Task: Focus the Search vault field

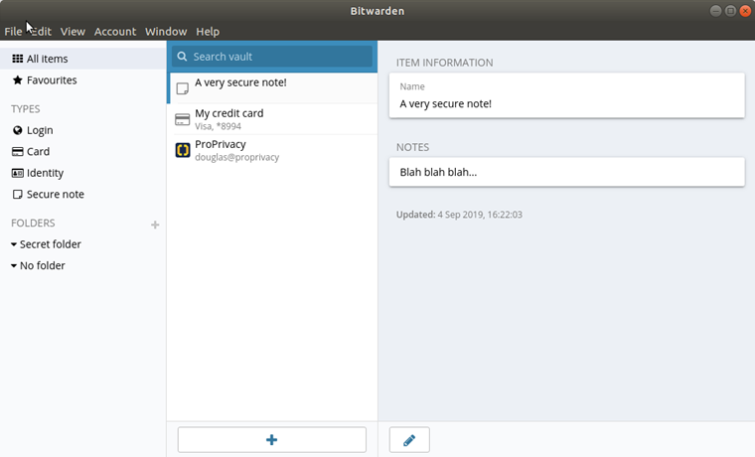Action: (272, 57)
